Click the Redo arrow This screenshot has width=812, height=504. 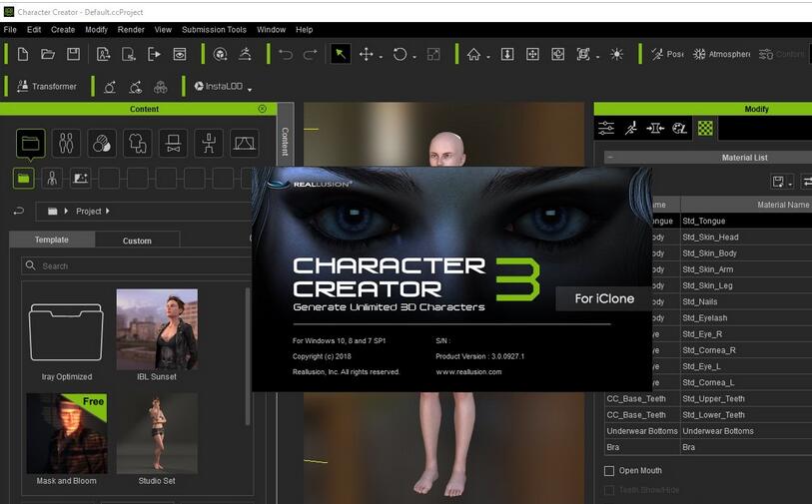[311, 54]
